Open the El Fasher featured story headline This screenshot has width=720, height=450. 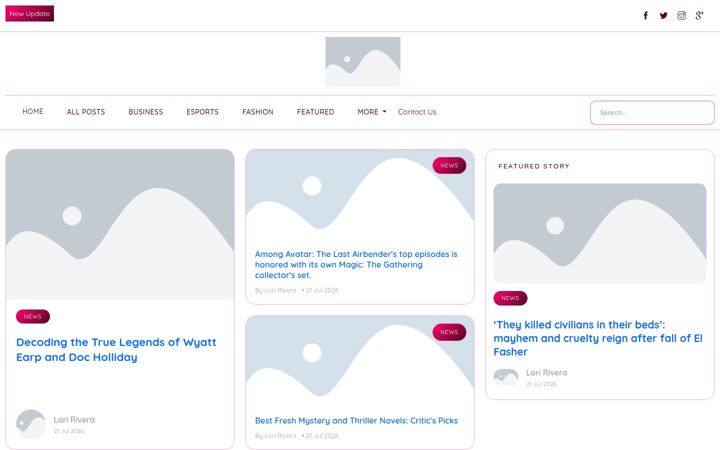point(598,338)
